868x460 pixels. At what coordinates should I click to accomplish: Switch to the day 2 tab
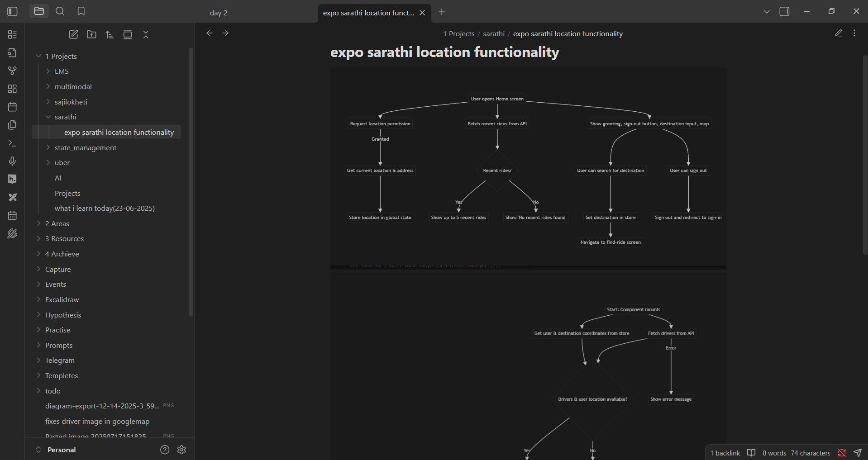219,13
